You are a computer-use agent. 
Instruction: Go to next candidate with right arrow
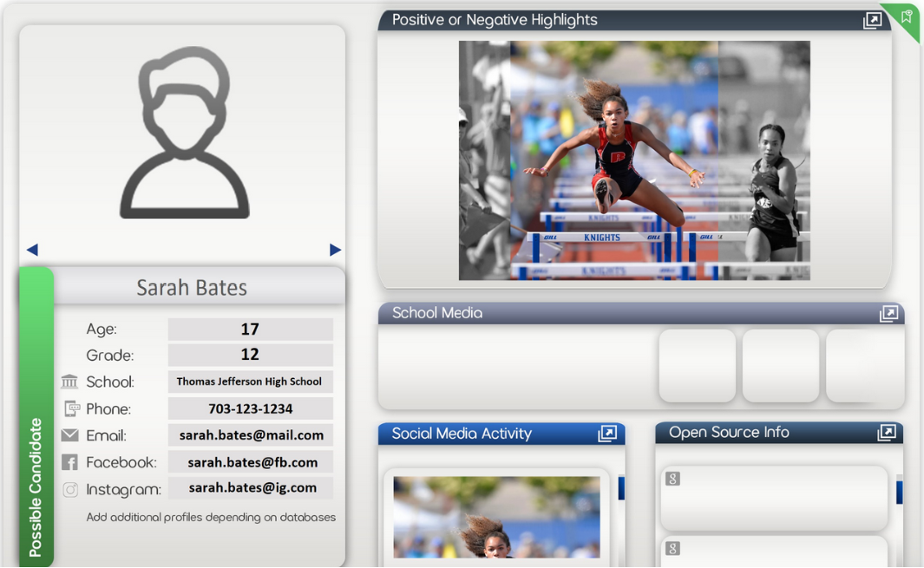[x=335, y=250]
